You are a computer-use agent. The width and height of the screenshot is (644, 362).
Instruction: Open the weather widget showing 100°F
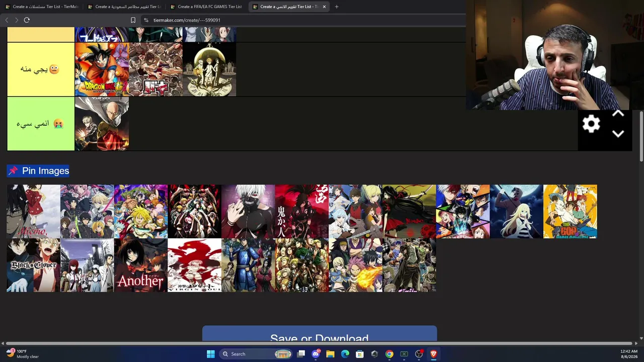point(23,354)
